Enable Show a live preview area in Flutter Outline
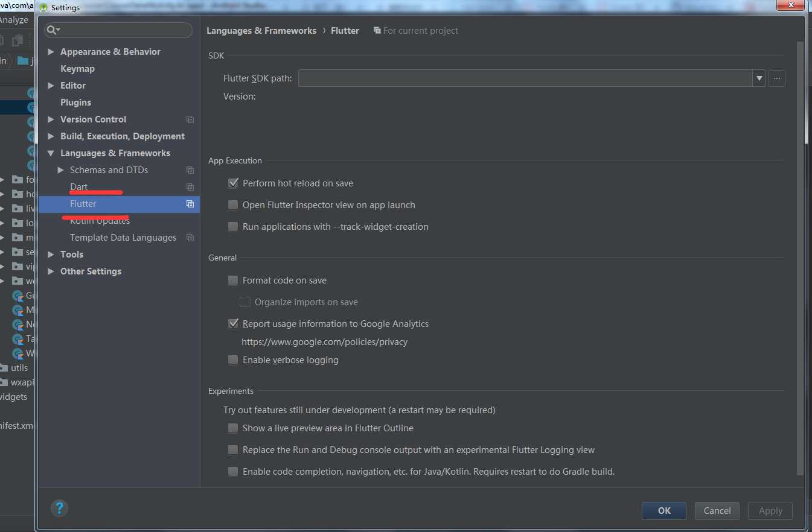This screenshot has height=532, width=812. [233, 428]
